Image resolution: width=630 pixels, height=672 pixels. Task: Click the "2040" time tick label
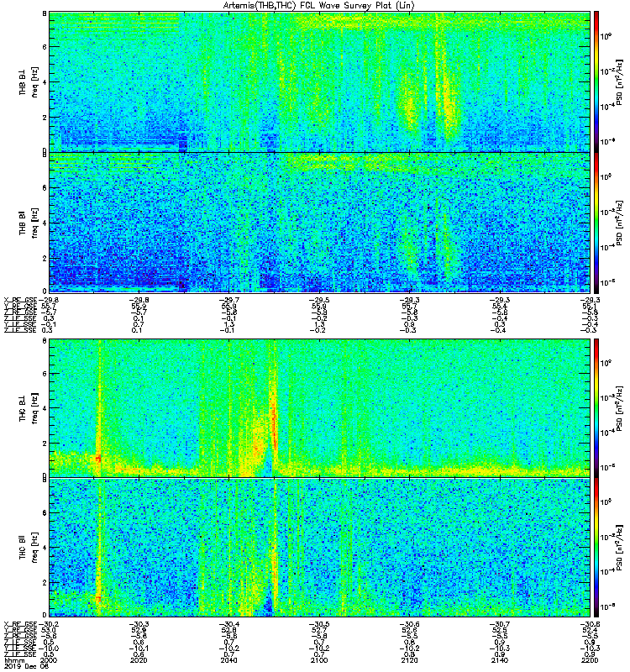tap(228, 660)
